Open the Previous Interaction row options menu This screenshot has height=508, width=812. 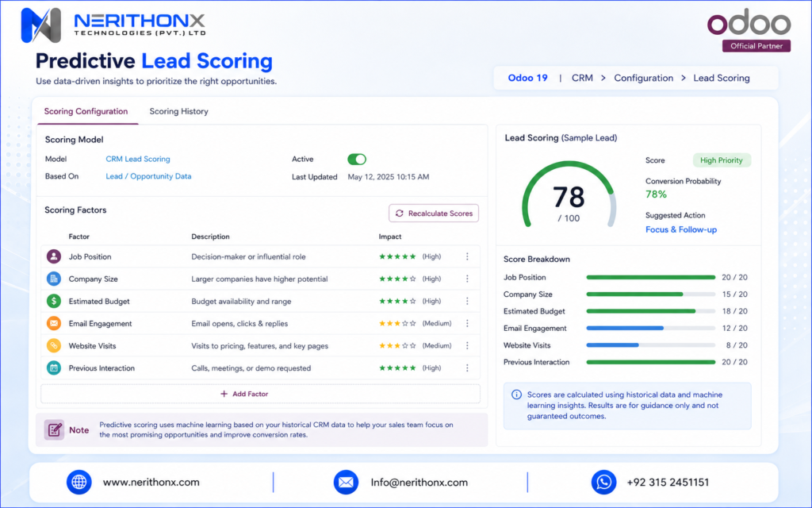point(467,368)
